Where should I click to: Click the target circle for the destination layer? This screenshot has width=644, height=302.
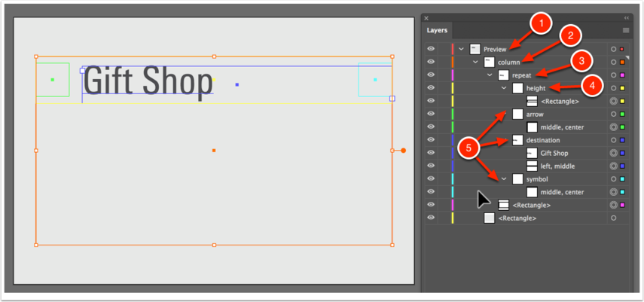click(x=613, y=140)
